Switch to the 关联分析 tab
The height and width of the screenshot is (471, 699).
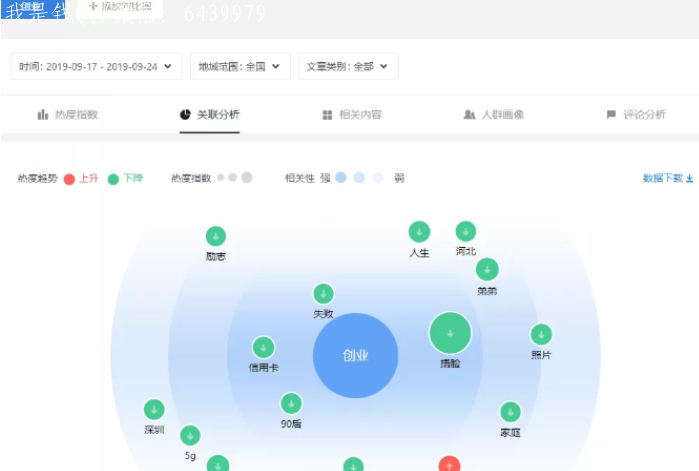[x=210, y=115]
